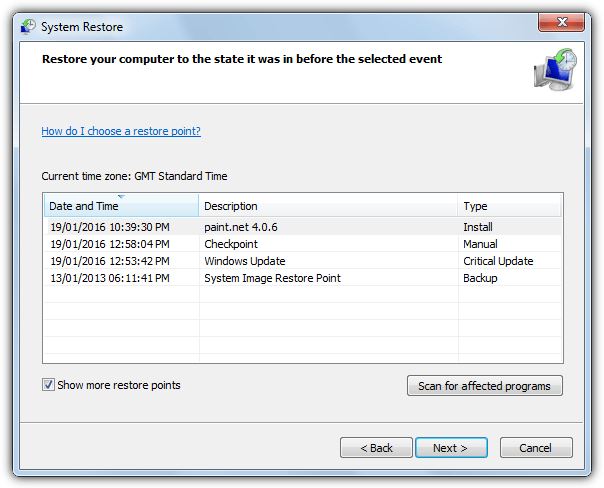The image size is (604, 488).
Task: Sort by Date and Time column header
Action: [x=121, y=206]
